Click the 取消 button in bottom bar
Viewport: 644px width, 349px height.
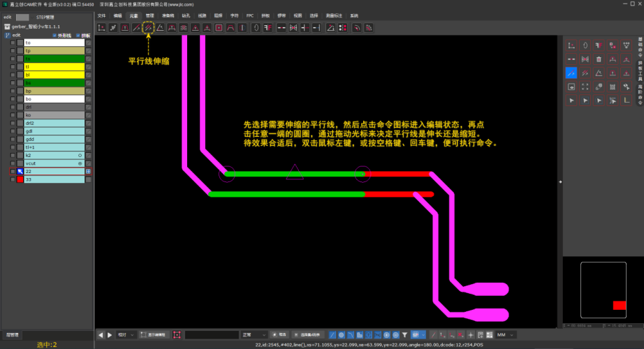(279, 335)
